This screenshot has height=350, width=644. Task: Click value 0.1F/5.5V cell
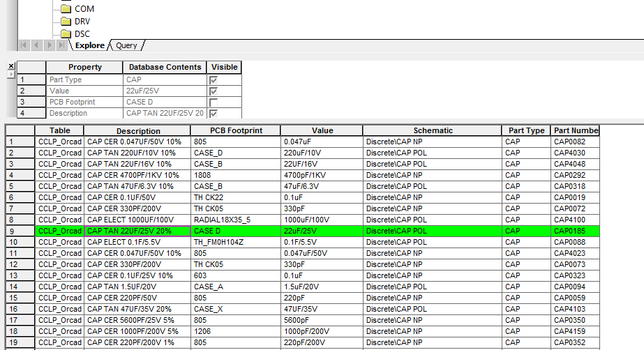(x=322, y=242)
